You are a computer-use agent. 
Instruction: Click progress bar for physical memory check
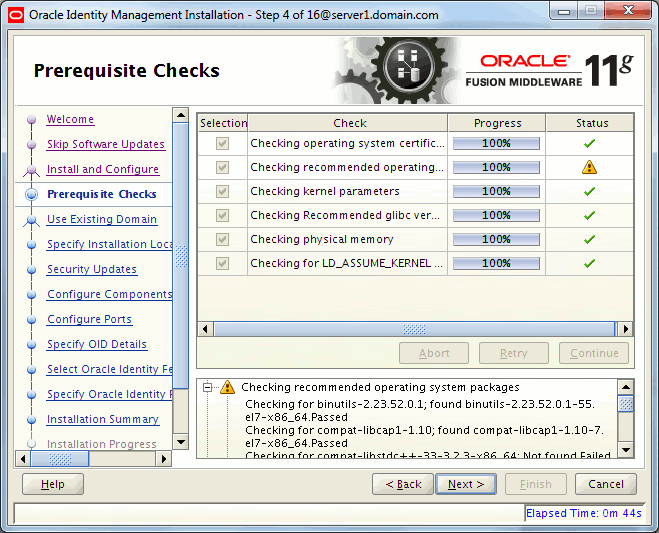(496, 239)
